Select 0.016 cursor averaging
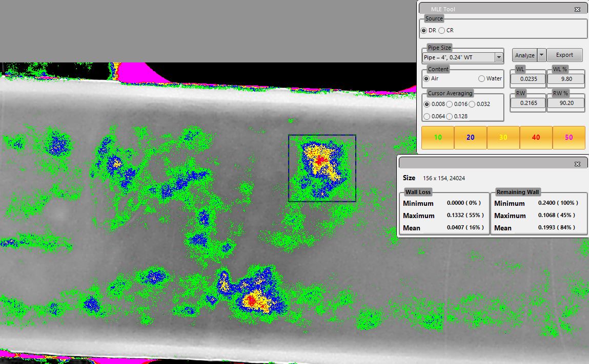This screenshot has width=589, height=364. [450, 104]
